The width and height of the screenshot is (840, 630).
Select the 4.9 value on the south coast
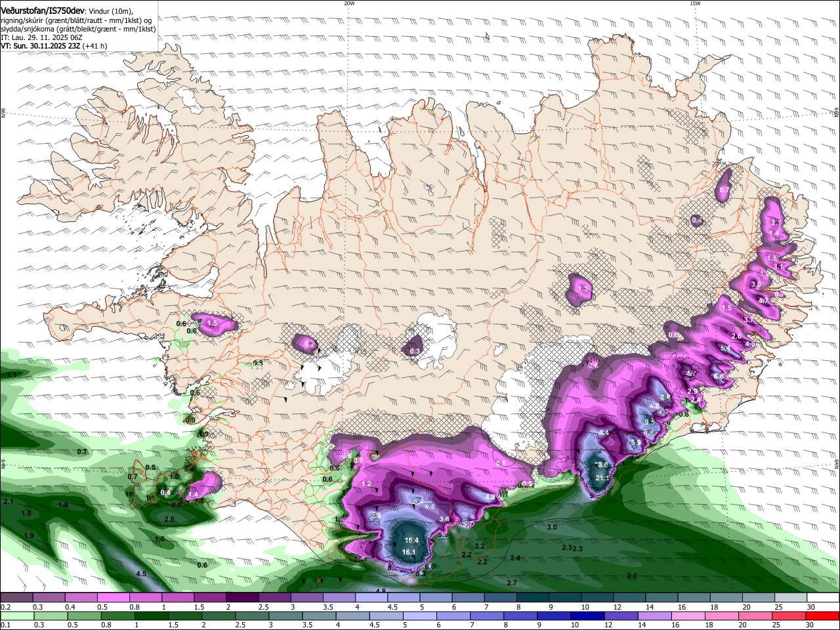click(x=490, y=497)
